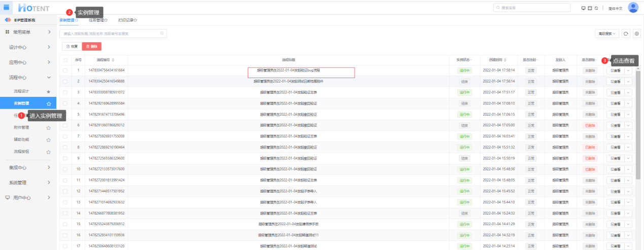Open 流程设计 in the sidebar
The width and height of the screenshot is (644, 250).
coord(21,92)
